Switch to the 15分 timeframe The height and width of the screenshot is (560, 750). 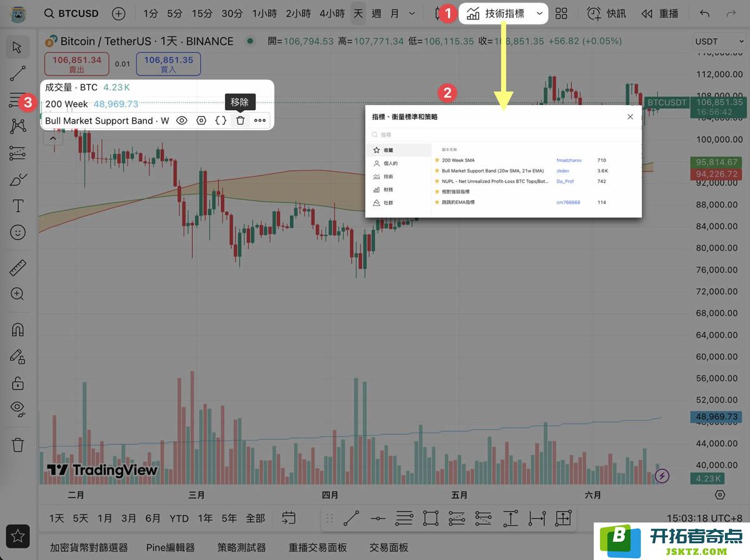point(202,13)
